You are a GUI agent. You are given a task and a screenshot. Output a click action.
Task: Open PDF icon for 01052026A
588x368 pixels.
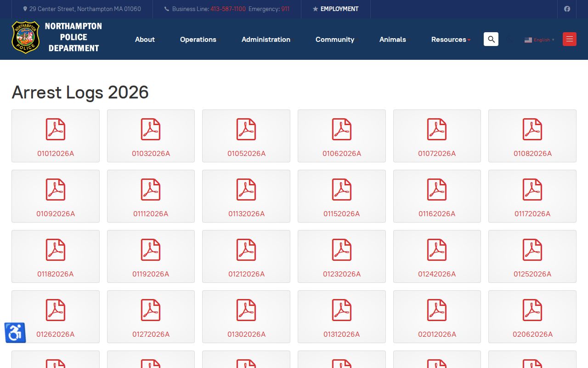tap(246, 129)
